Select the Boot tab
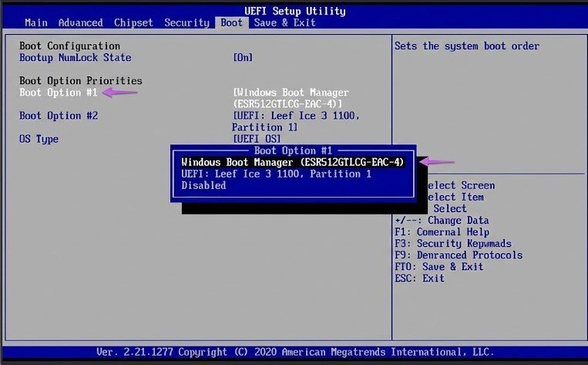 pos(231,22)
